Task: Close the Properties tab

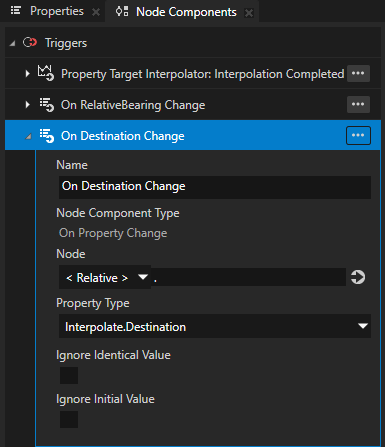Action: pos(96,12)
